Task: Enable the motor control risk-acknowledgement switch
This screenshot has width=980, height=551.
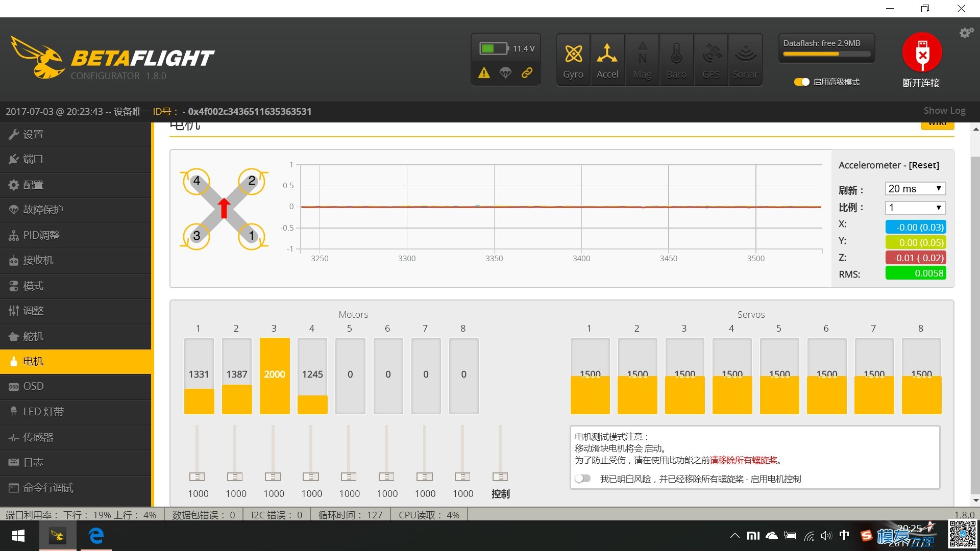Action: [582, 479]
